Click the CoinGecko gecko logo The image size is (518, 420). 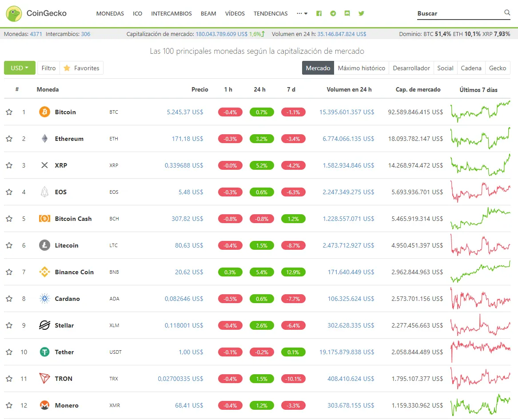point(14,13)
